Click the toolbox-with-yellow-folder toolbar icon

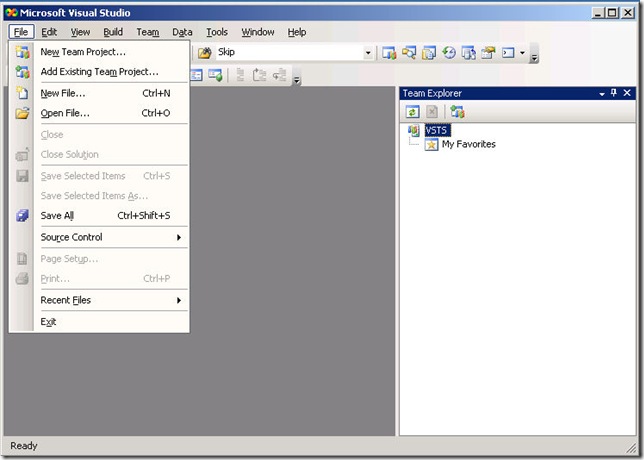point(488,53)
